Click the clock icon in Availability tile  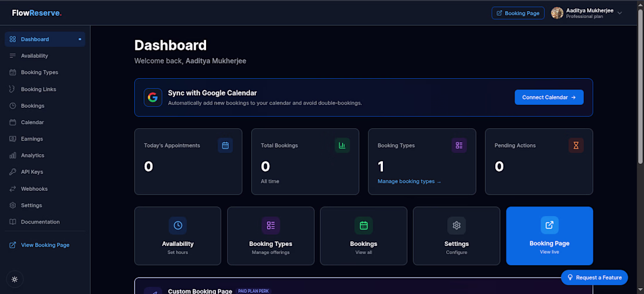click(x=178, y=225)
